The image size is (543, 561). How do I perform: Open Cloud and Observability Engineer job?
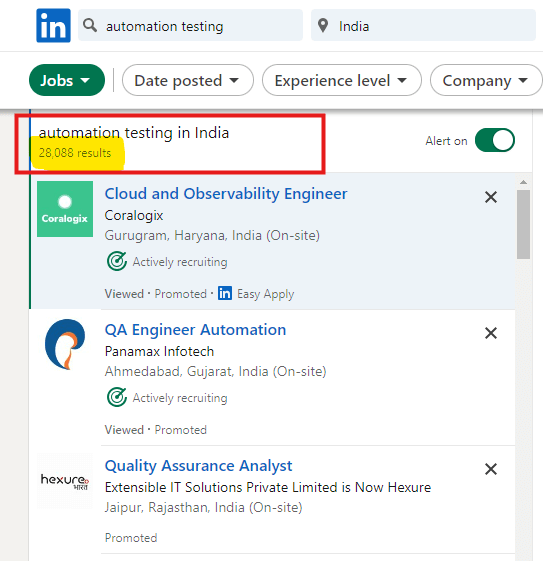226,194
